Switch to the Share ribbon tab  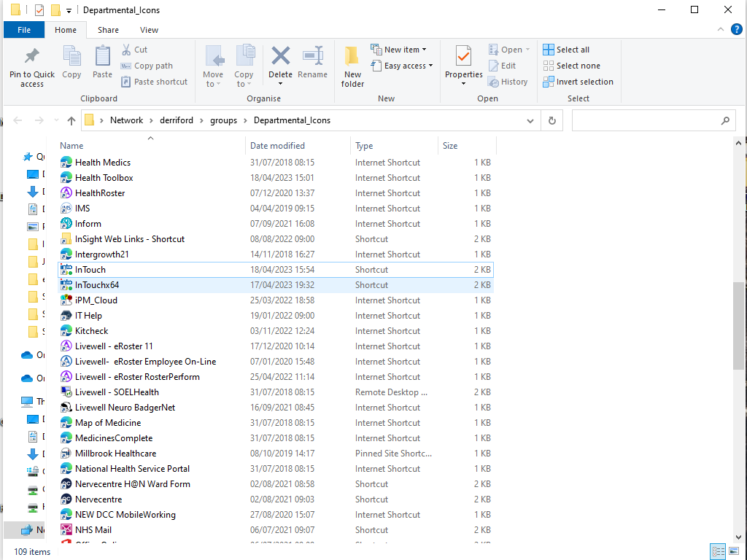(x=108, y=30)
